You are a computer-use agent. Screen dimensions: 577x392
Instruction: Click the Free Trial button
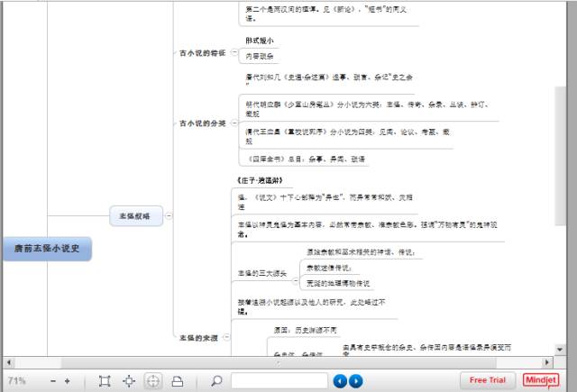[487, 380]
